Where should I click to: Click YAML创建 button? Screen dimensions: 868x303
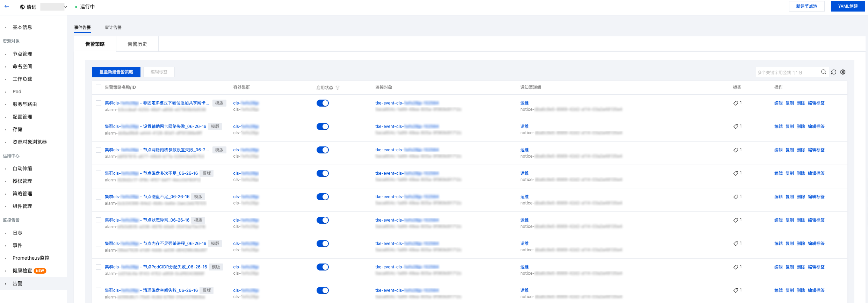click(848, 6)
